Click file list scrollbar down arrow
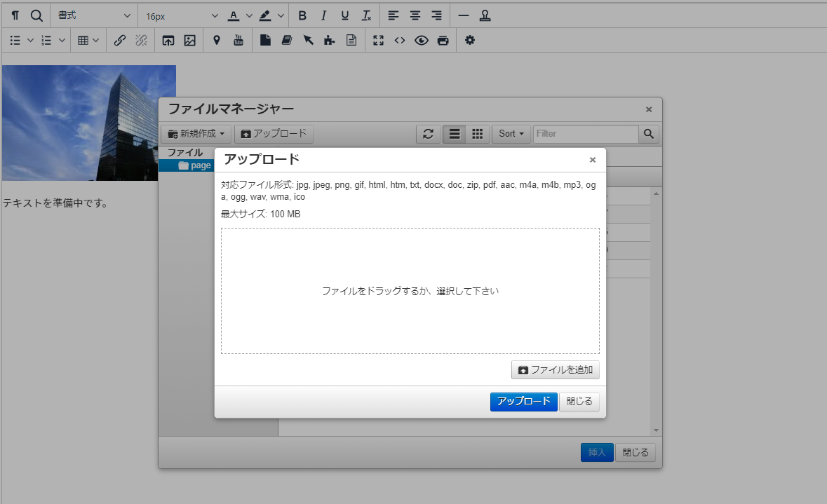The width and height of the screenshot is (827, 504). [656, 430]
